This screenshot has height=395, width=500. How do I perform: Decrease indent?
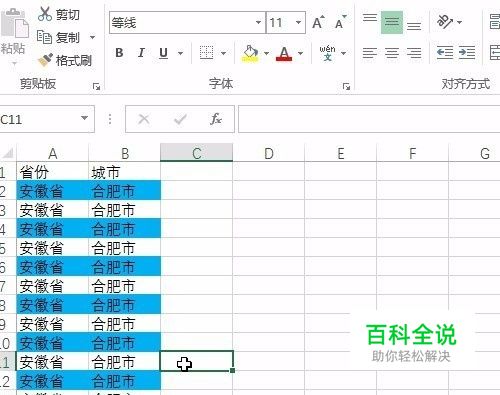[x=445, y=53]
